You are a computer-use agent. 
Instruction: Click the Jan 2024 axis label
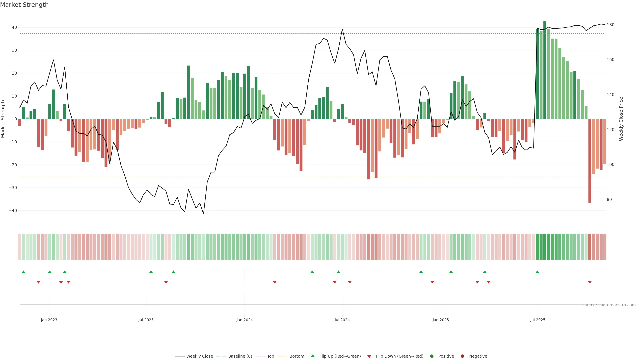coord(245,320)
